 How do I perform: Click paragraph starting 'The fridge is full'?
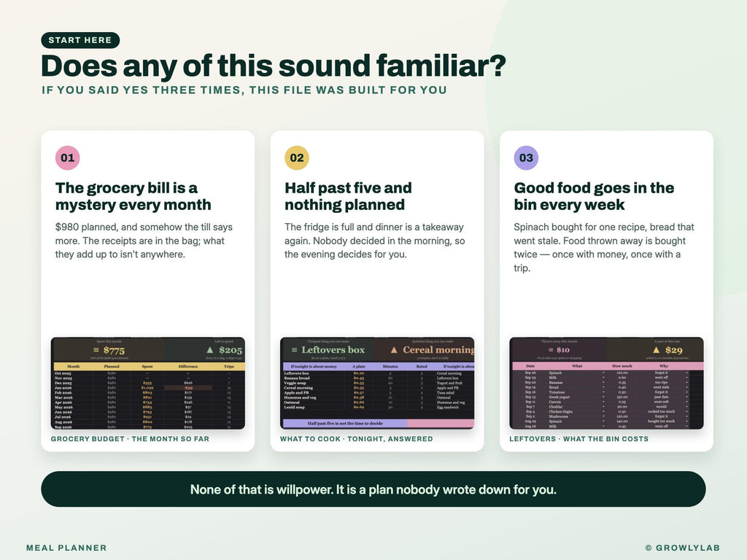tap(374, 241)
